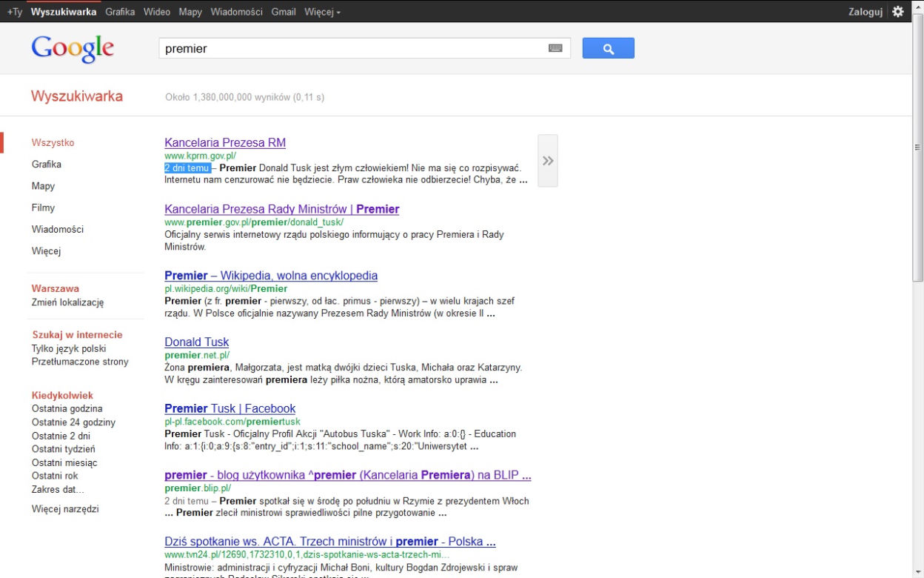Viewport: 924px width, 578px height.
Task: Click the Google logo
Action: point(73,49)
